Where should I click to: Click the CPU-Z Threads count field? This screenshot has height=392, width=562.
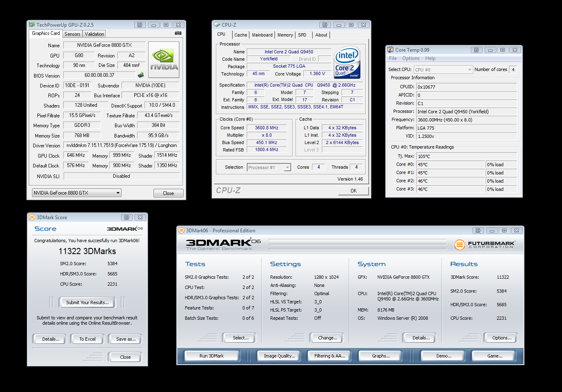356,167
